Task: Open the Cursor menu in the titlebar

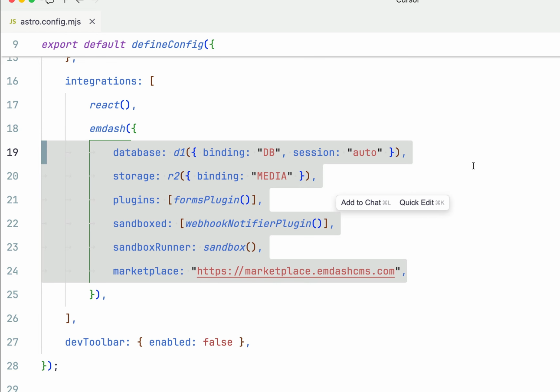Action: point(407,2)
